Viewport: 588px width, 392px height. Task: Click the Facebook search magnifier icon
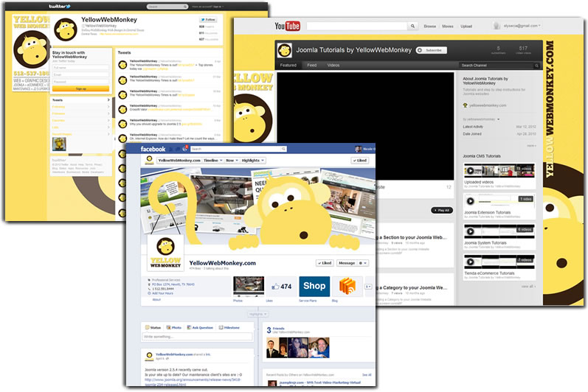tap(284, 149)
